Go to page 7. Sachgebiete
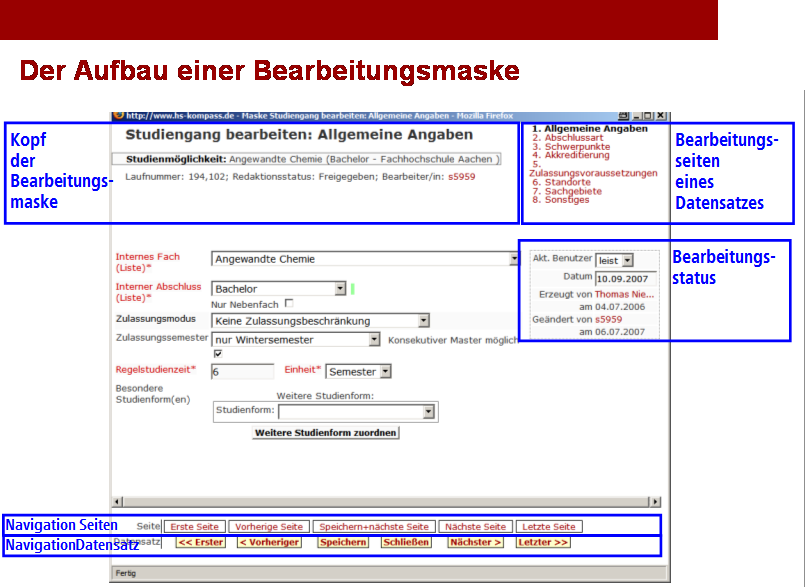 coord(567,191)
